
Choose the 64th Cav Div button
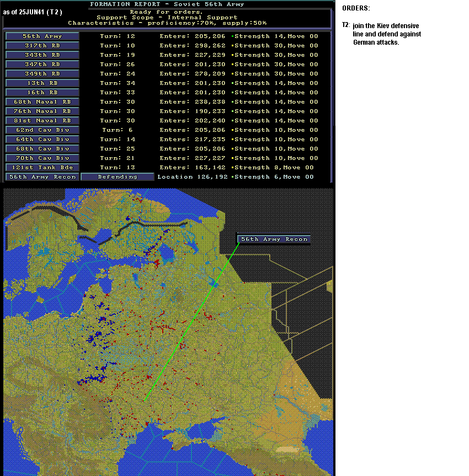pyautogui.click(x=42, y=140)
